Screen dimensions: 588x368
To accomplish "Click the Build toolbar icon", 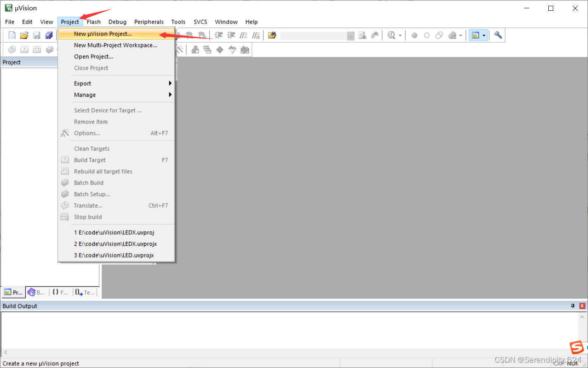I will (24, 50).
